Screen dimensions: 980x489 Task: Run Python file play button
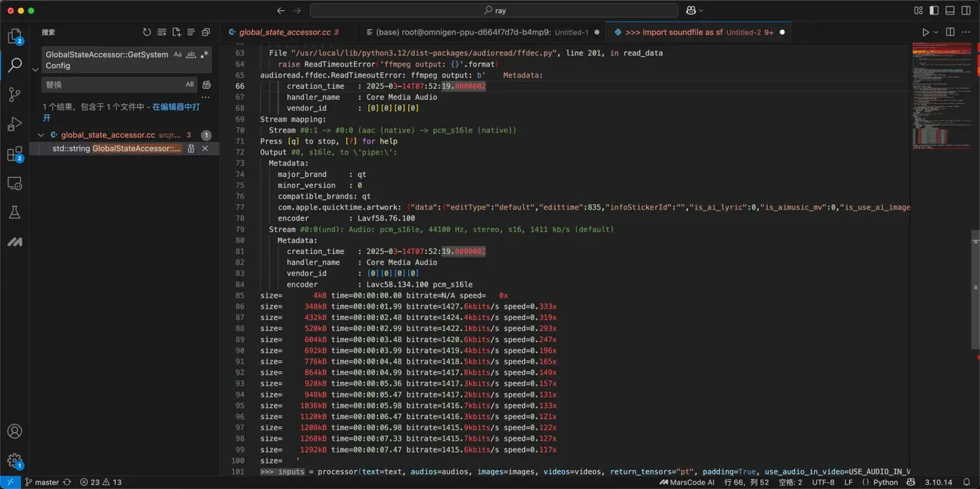(925, 32)
